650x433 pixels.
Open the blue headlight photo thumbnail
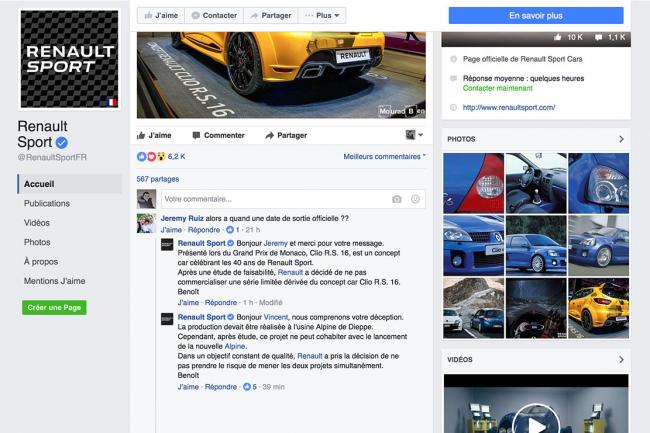pos(598,183)
